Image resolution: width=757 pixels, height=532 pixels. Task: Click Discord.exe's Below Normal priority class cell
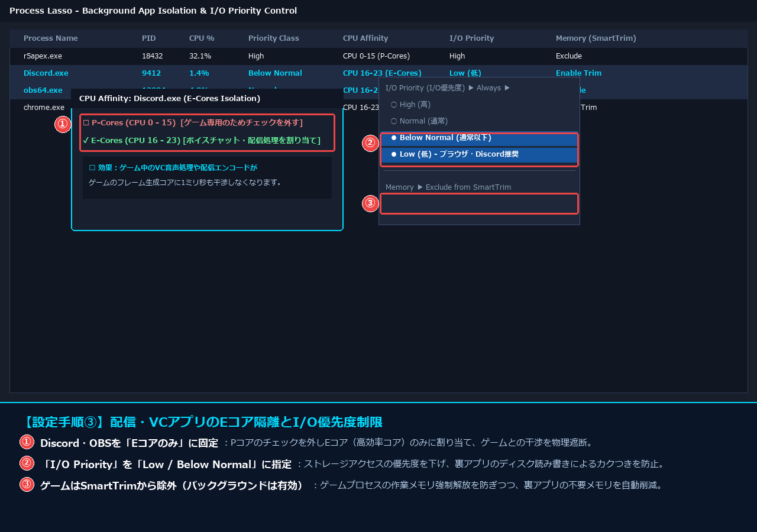(275, 73)
